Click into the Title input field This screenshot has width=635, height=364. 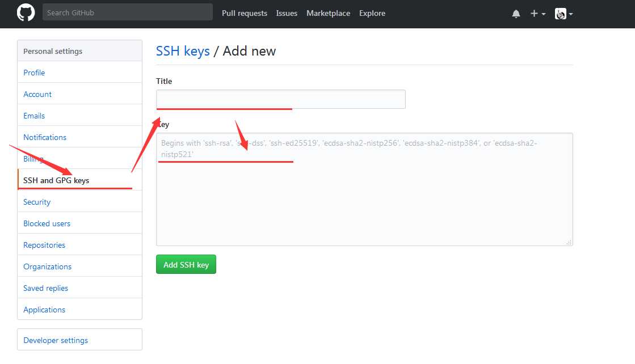click(281, 99)
